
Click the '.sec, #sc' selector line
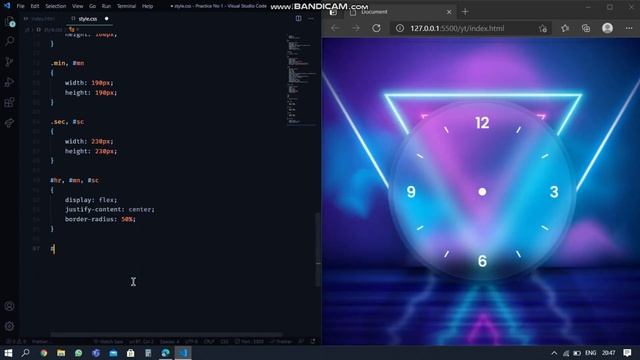67,122
